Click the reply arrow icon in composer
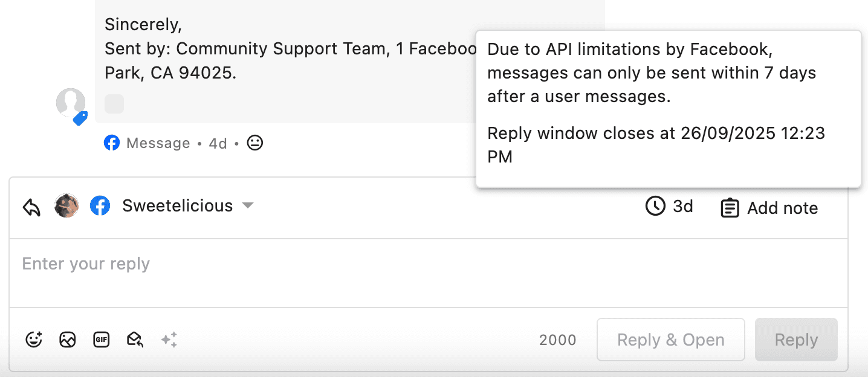This screenshot has height=377, width=868. [x=31, y=207]
